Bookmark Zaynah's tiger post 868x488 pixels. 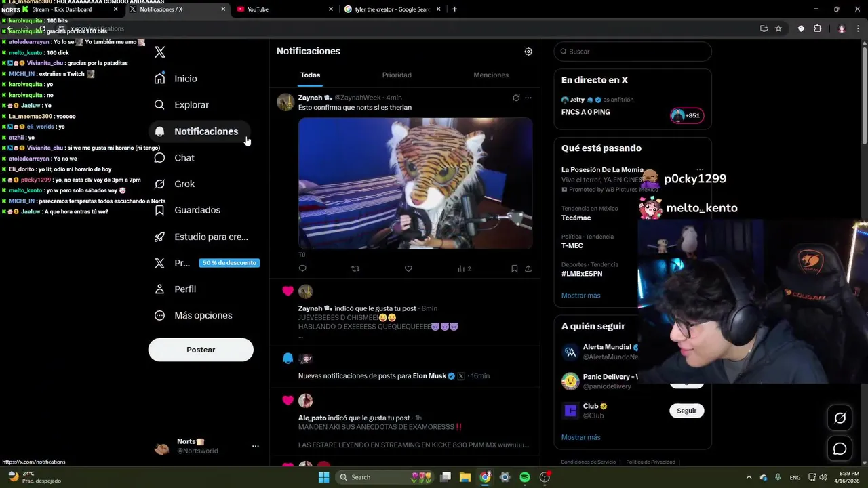[515, 269]
